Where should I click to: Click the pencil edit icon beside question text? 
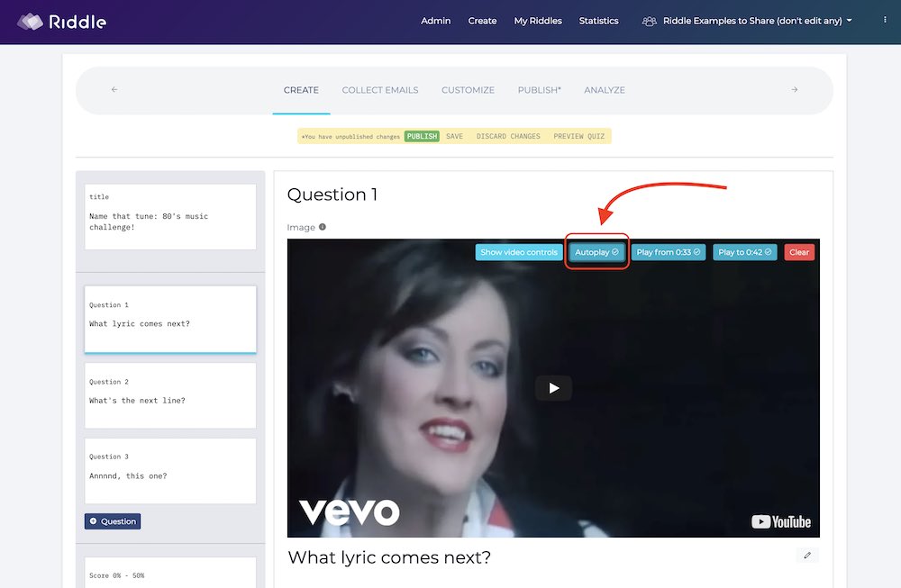click(x=807, y=556)
